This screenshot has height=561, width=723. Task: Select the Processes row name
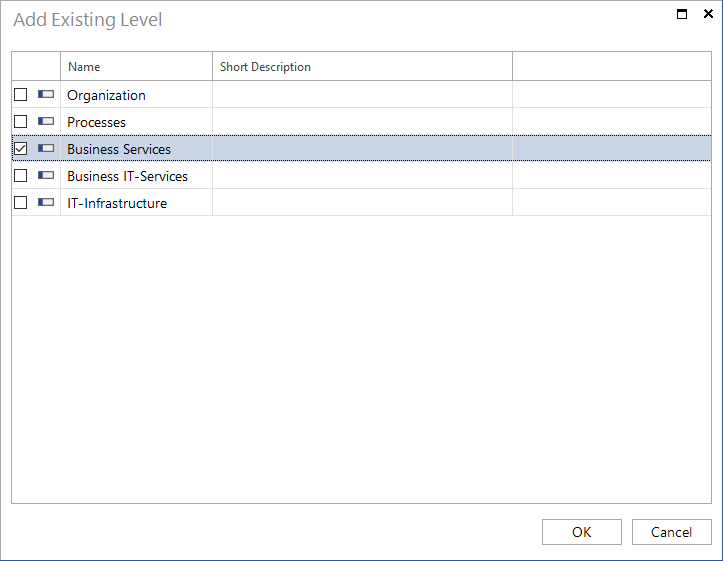[96, 122]
